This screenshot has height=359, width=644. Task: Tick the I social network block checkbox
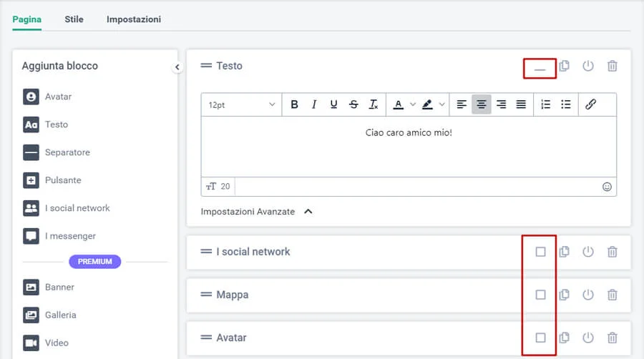540,252
